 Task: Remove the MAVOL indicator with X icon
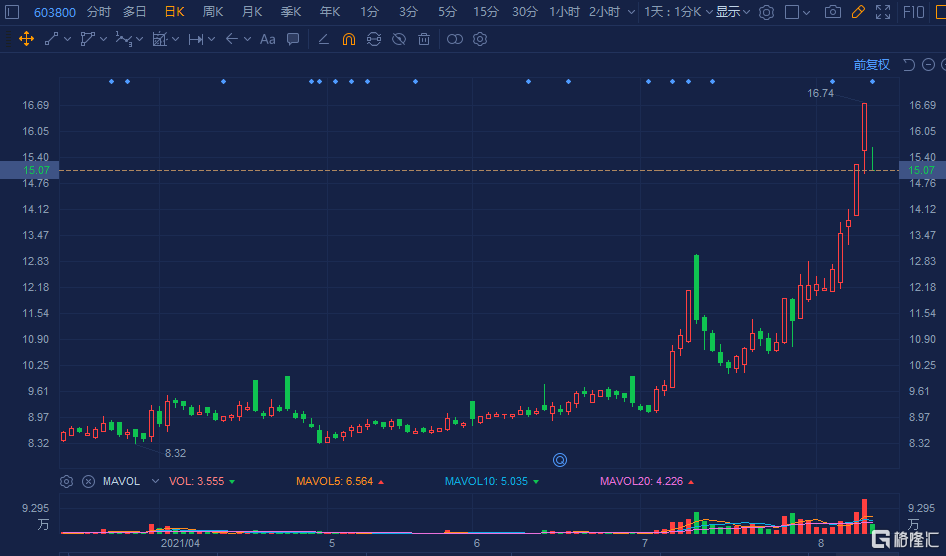coord(88,481)
